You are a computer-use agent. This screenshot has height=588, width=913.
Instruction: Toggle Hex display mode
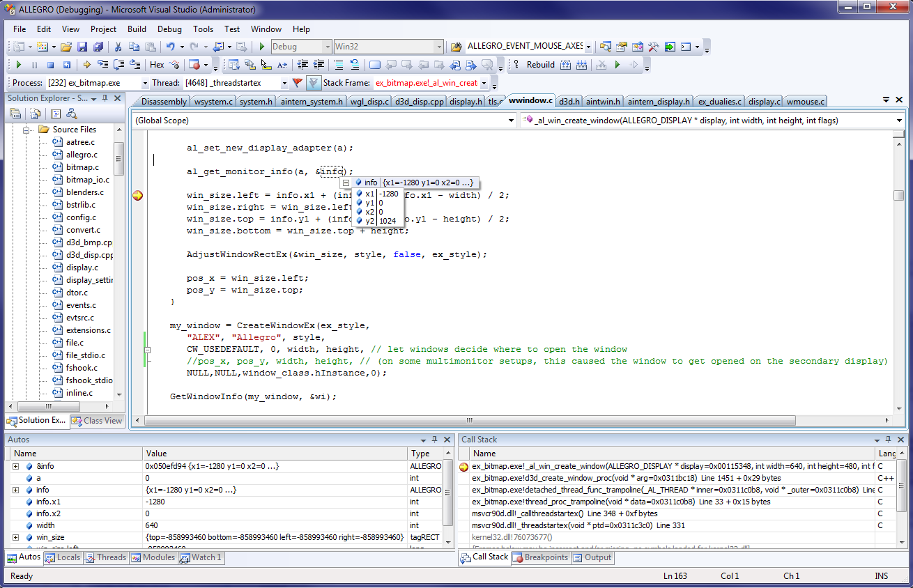[157, 65]
